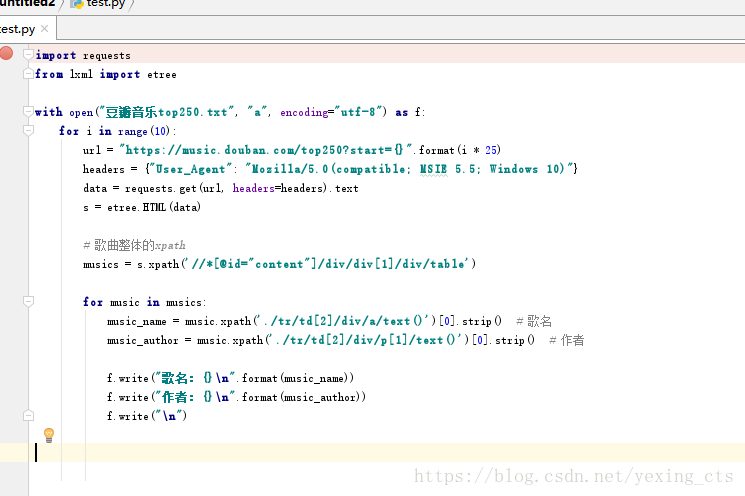Click headers=headers keyword argument
The image size is (745, 496).
point(279,189)
